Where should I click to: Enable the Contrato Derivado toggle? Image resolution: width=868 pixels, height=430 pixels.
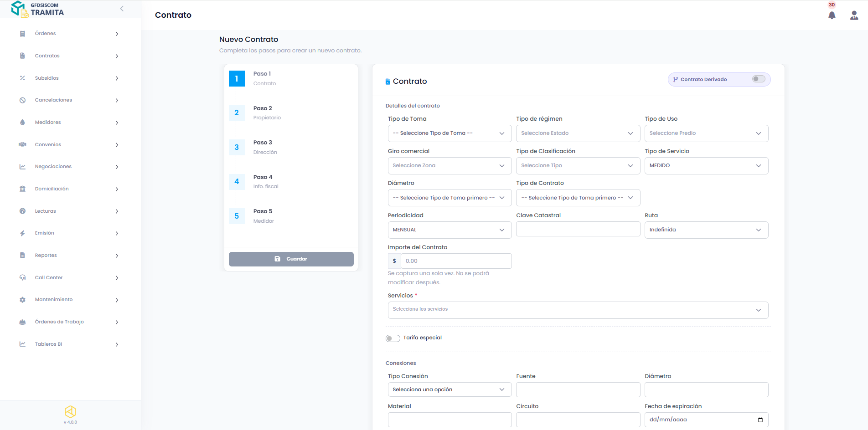759,79
